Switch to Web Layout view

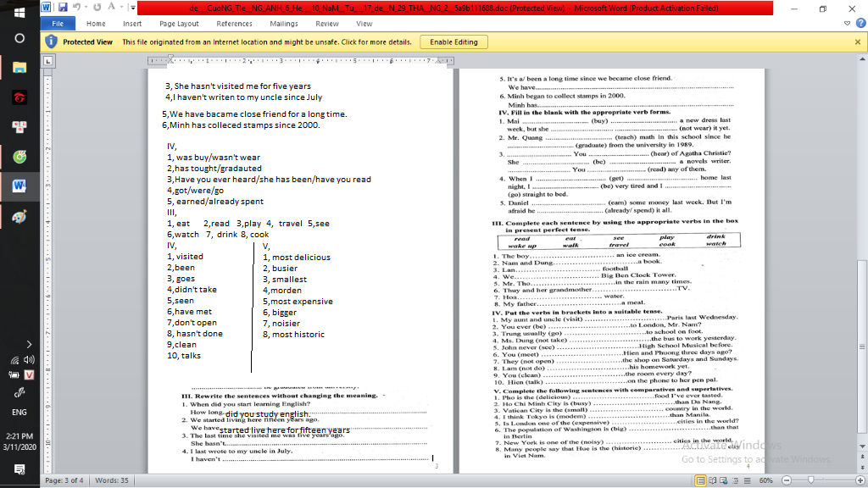tap(724, 480)
